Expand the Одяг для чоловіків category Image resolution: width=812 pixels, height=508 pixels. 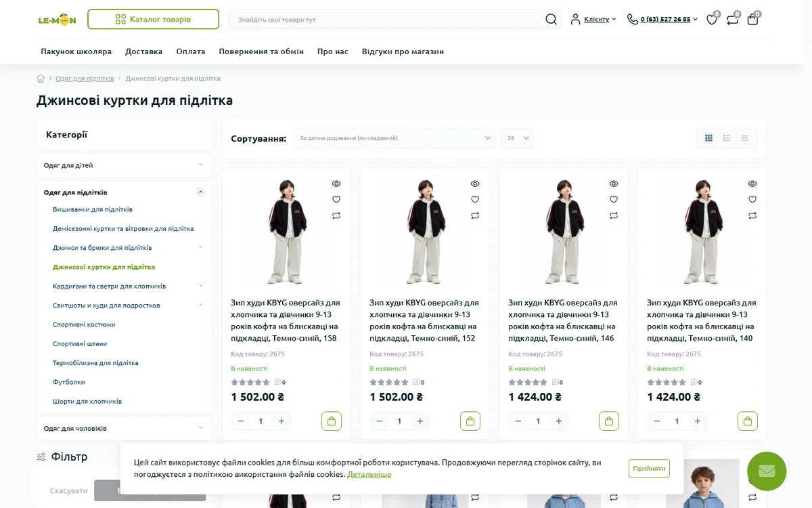(200, 427)
